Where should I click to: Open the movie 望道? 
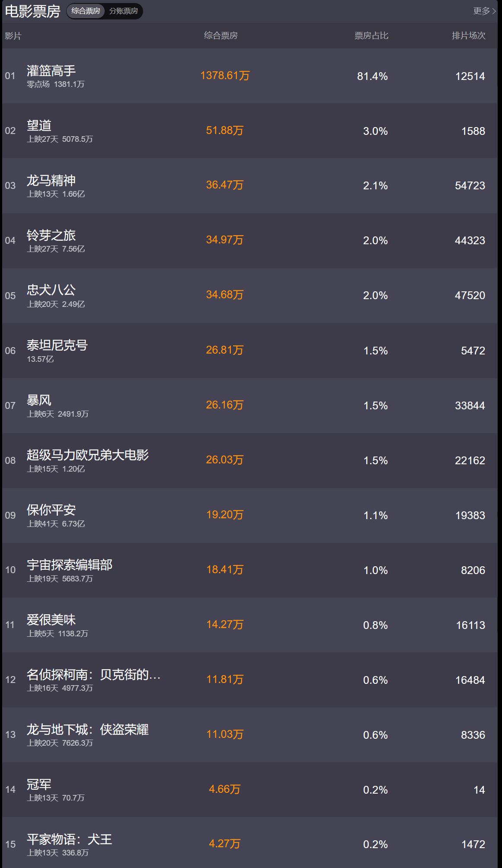coord(39,125)
